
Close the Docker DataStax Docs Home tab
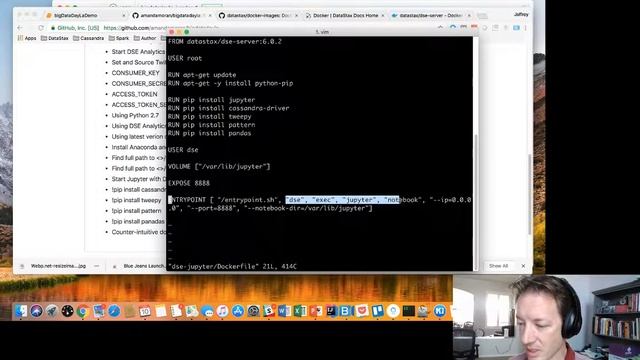[x=382, y=16]
